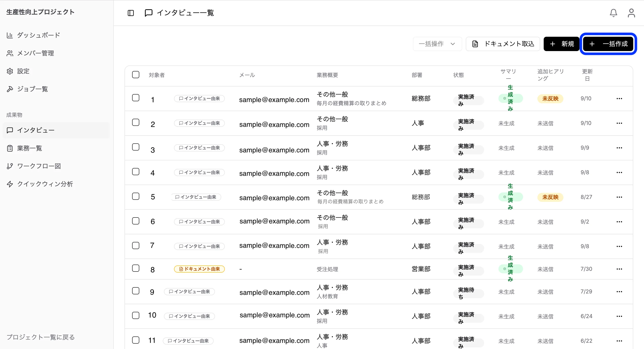Open row 5 more-options ellipsis

pos(619,197)
